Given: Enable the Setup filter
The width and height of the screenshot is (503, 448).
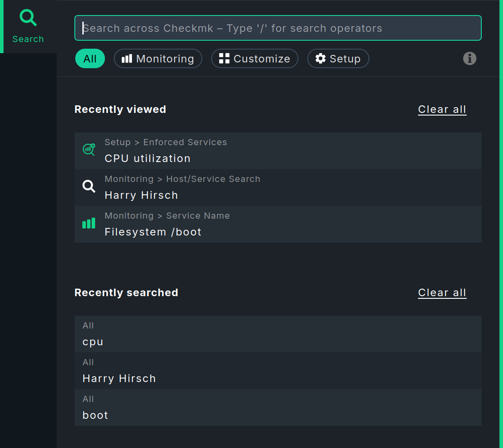Looking at the screenshot, I should pos(338,58).
